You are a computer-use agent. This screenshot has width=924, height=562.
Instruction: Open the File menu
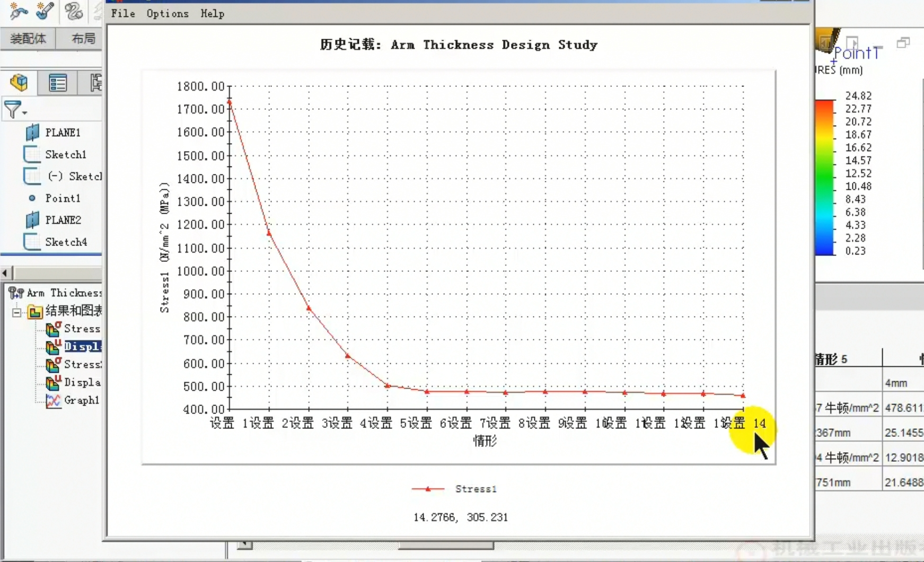(x=123, y=14)
